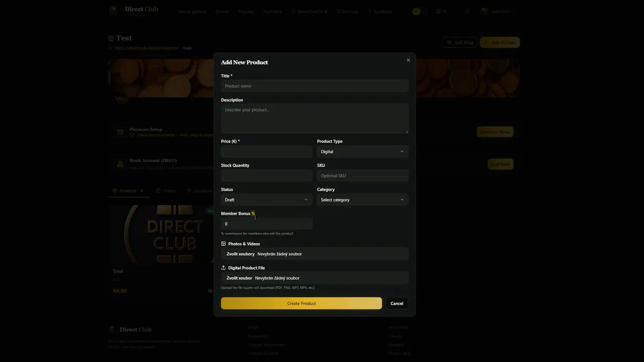Click the Stock Quantity field
The width and height of the screenshot is (644, 362).
coord(267,176)
